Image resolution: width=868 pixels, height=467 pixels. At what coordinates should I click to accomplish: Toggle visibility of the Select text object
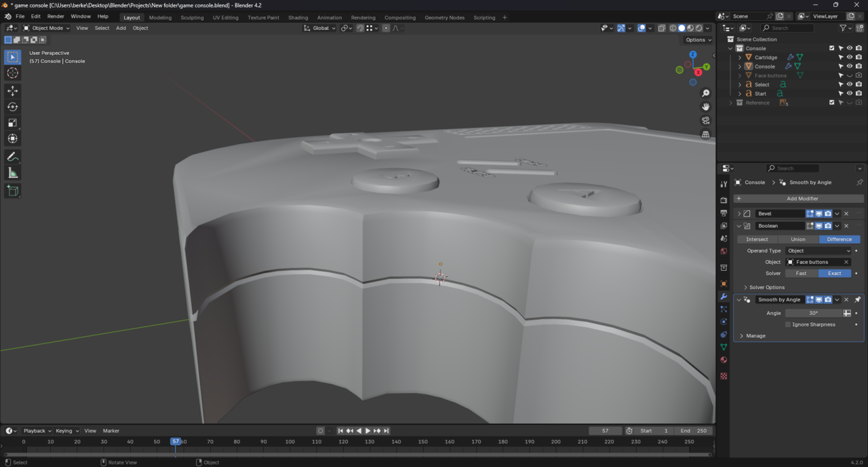coord(850,84)
